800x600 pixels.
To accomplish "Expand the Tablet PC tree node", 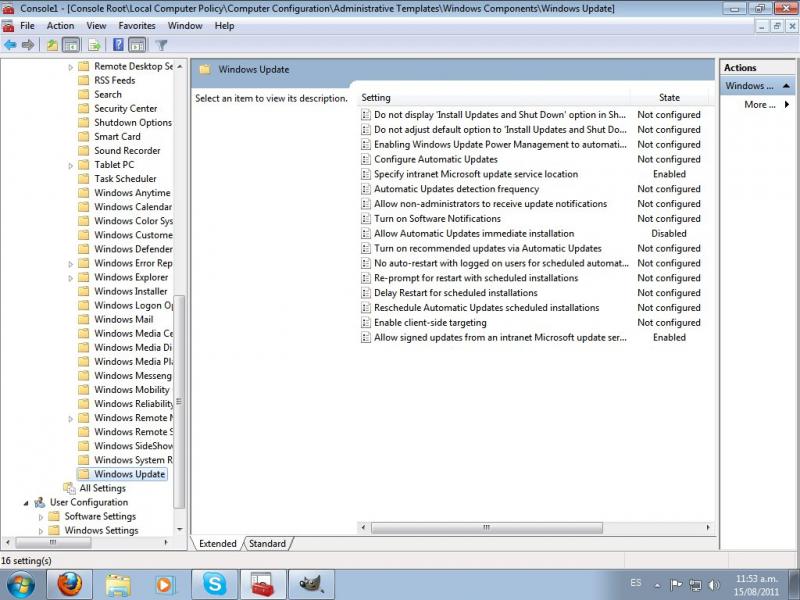I will coord(70,165).
